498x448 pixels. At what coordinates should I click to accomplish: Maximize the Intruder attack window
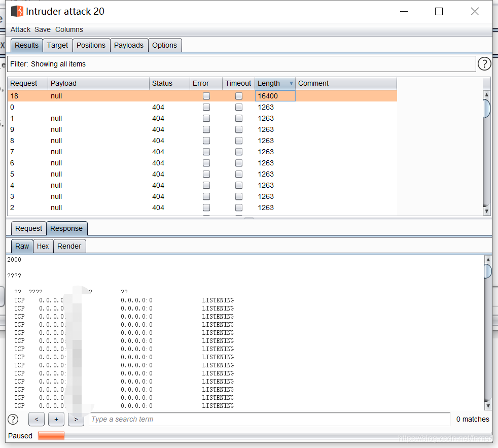tap(439, 12)
